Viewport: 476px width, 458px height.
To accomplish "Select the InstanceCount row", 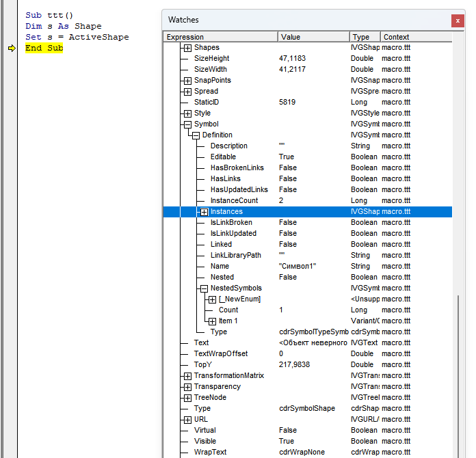I will (308, 200).
